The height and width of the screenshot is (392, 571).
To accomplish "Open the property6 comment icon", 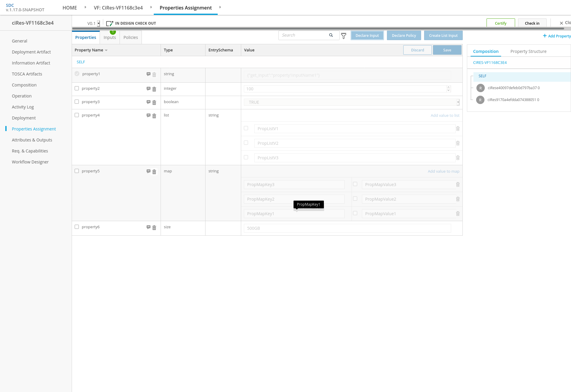I will [x=148, y=227].
